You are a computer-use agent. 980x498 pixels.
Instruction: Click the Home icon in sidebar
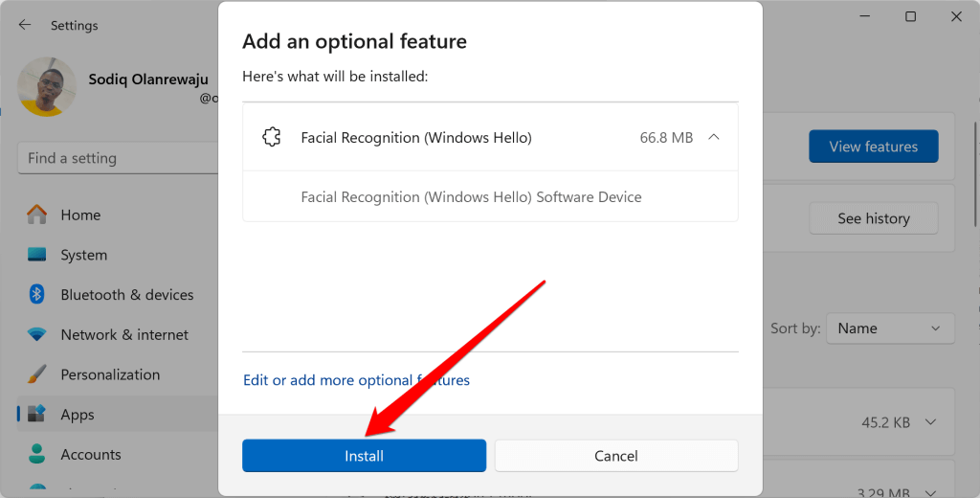tap(37, 215)
